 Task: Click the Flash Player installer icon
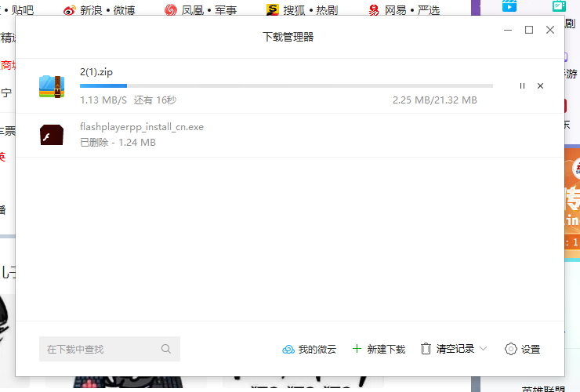52,135
